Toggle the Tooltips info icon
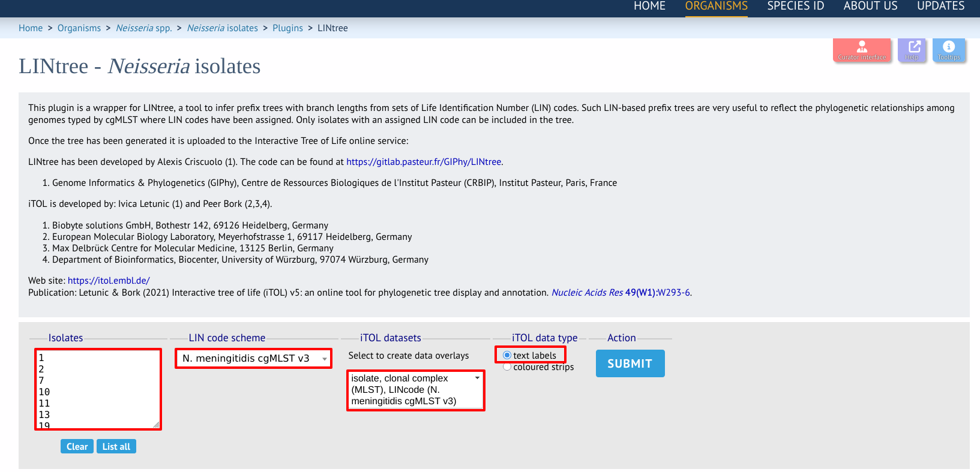980x472 pixels. (x=949, y=50)
